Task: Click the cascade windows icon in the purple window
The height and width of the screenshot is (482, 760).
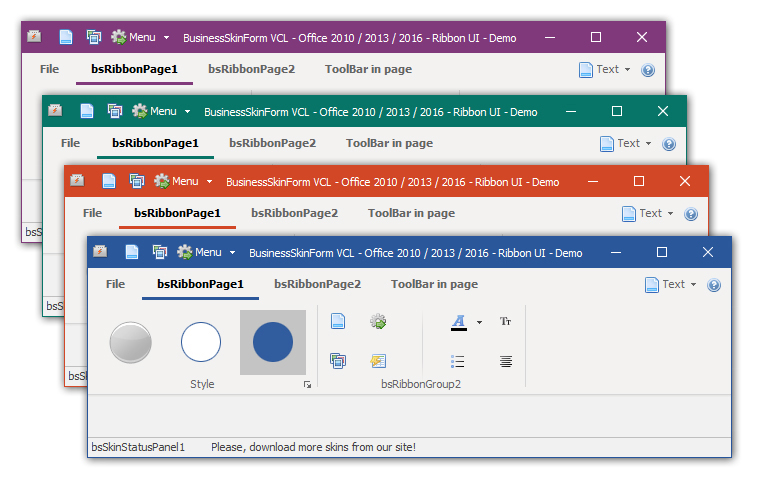Action: [94, 37]
